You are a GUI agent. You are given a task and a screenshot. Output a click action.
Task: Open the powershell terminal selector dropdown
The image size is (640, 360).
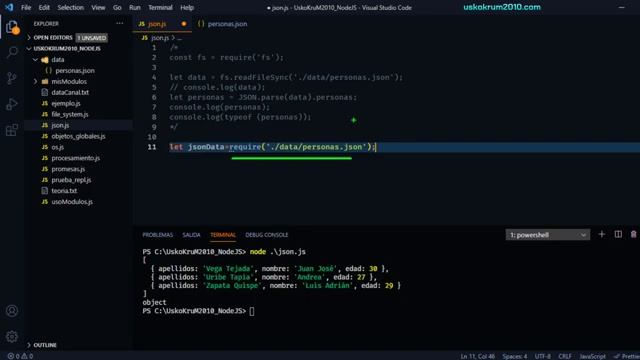[547, 235]
